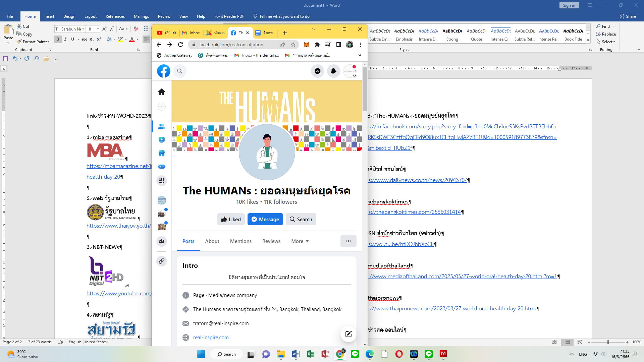This screenshot has height=362, width=644.
Task: Open Facebook sidebar all-apps grid icon
Action: 162,181
